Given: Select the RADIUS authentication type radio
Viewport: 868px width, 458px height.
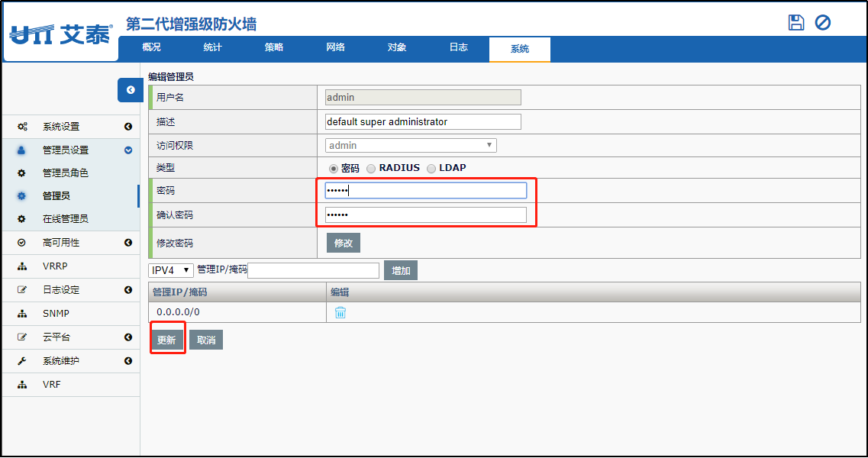Looking at the screenshot, I should 371,169.
